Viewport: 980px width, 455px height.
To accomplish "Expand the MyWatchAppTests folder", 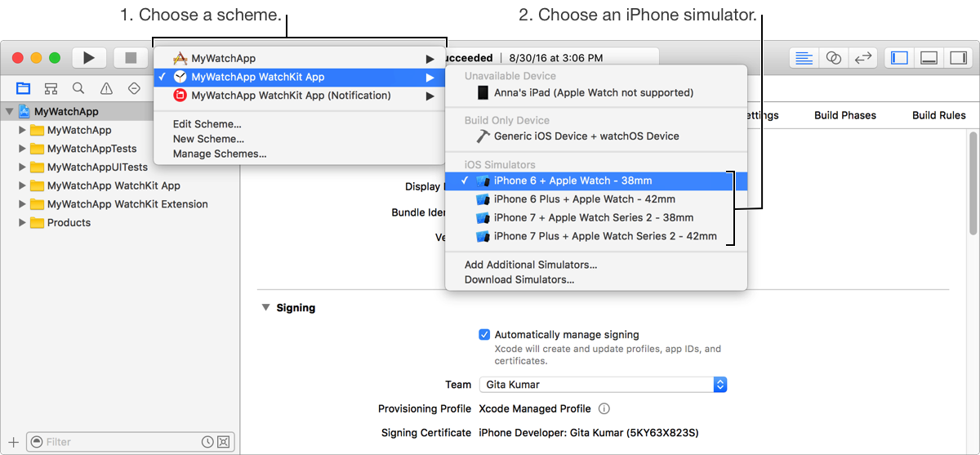I will 23,149.
